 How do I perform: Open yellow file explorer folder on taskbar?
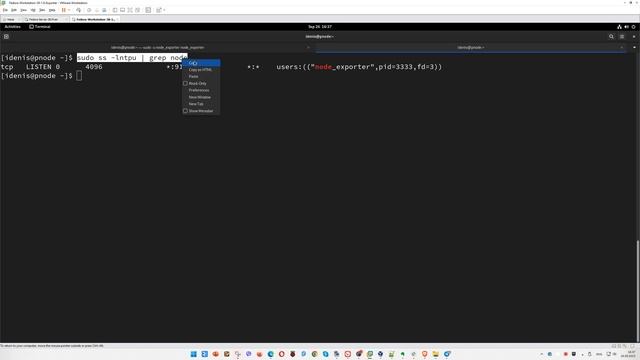(436, 354)
